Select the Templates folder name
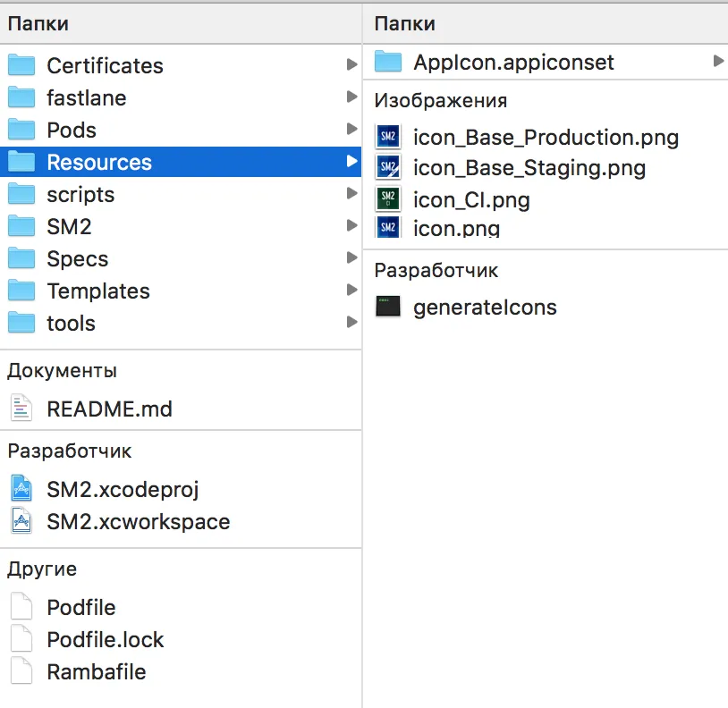This screenshot has height=708, width=728. (x=98, y=291)
